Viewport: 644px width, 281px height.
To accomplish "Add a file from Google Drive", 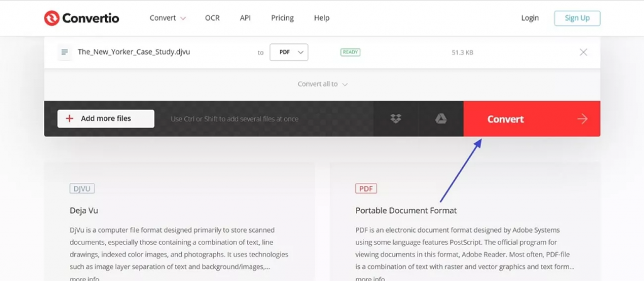I will pos(441,119).
